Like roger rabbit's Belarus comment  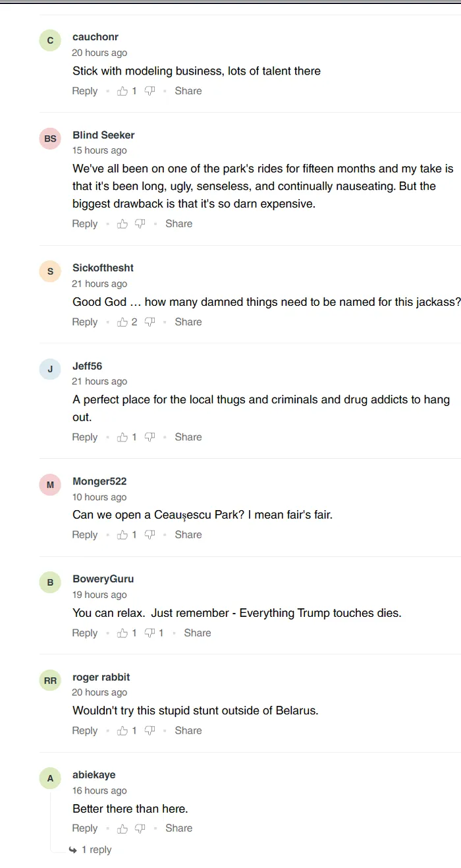pos(122,731)
